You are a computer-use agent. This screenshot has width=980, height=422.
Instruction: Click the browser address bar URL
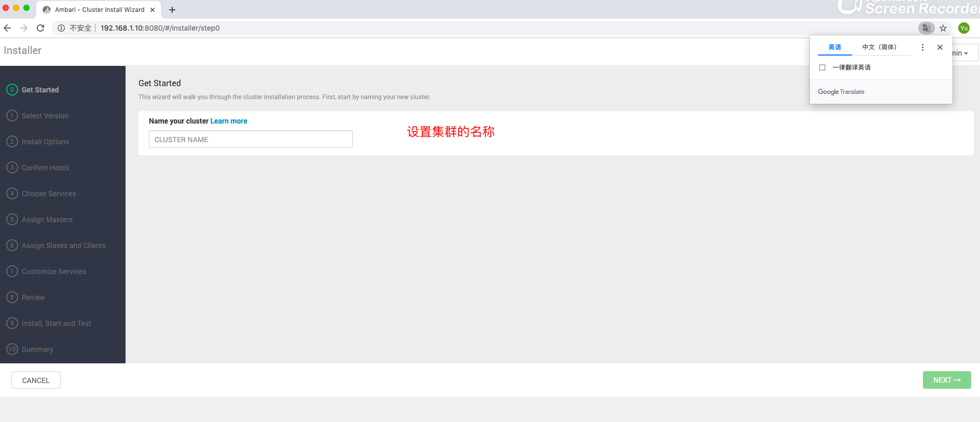160,28
